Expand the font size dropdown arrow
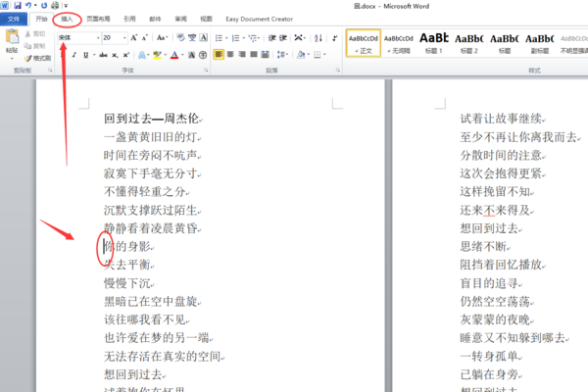 pos(124,37)
